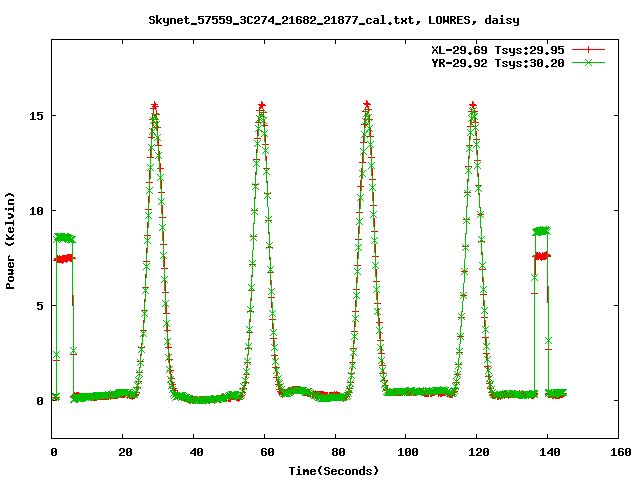Click the green calibration plateau at the start

pos(65,238)
